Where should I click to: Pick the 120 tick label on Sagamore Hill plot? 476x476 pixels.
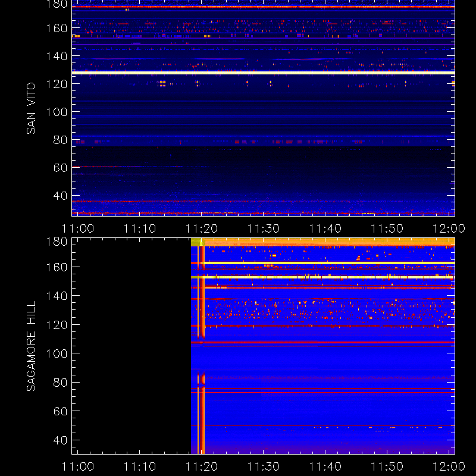tap(57, 325)
